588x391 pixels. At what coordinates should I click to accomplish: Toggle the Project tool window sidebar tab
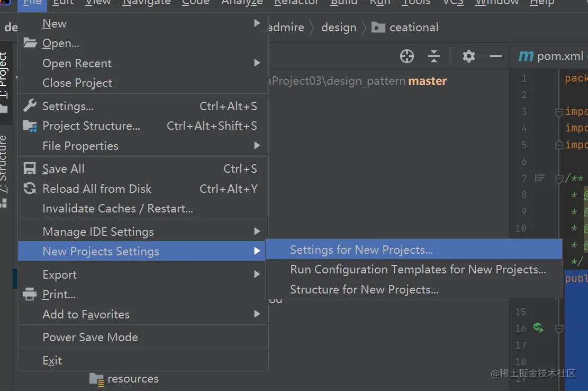[4, 79]
